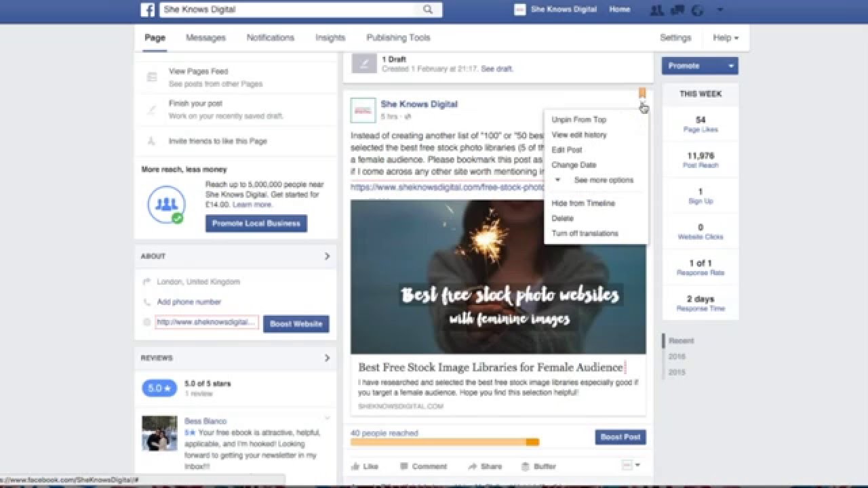This screenshot has height=488, width=868.
Task: Click the Share arrow icon
Action: tap(473, 466)
